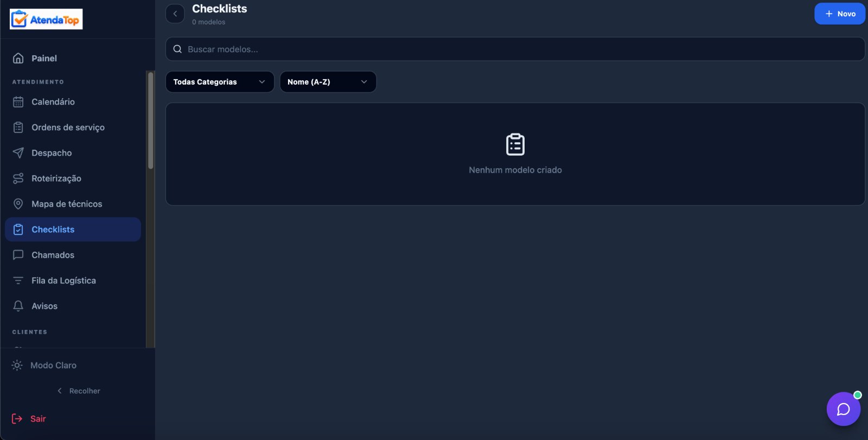Click the search magnifier icon
The image size is (868, 440).
177,49
